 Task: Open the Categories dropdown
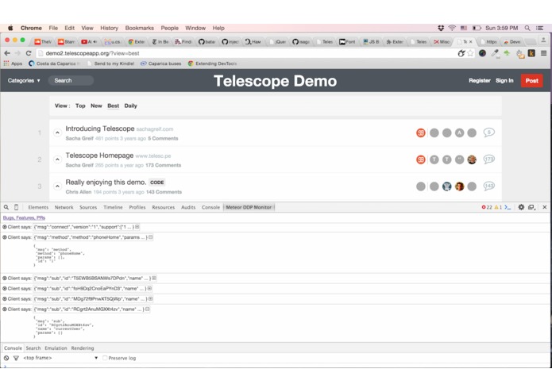point(24,80)
